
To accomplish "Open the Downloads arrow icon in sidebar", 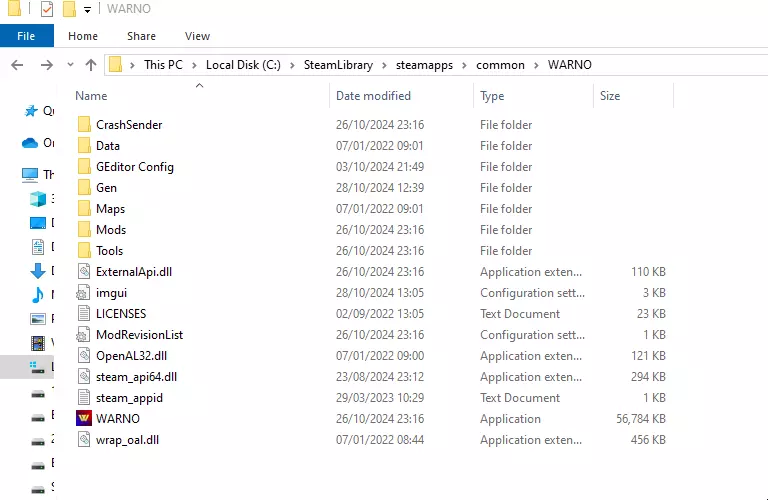I will [38, 270].
